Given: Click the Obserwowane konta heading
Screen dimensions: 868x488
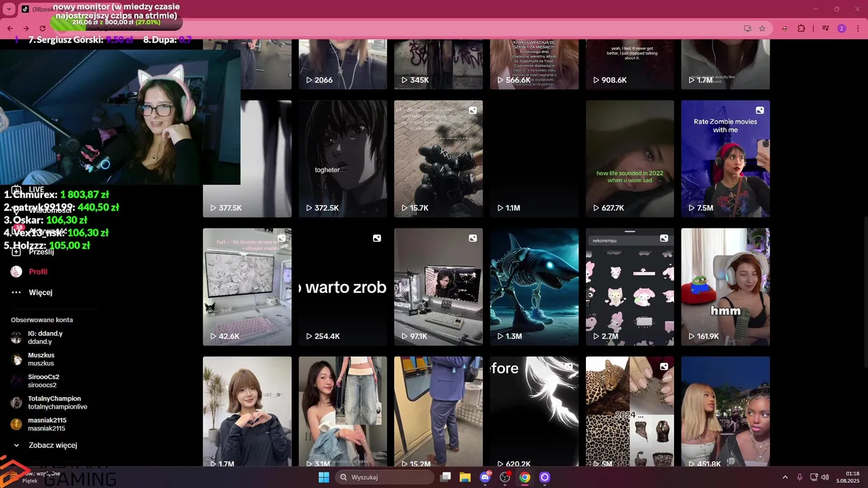Looking at the screenshot, I should 42,320.
